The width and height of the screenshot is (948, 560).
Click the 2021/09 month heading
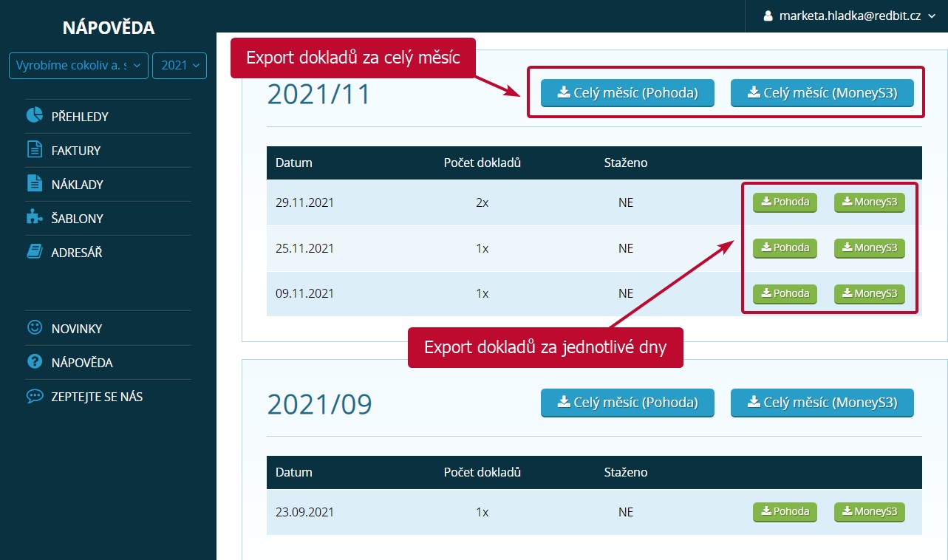coord(320,404)
